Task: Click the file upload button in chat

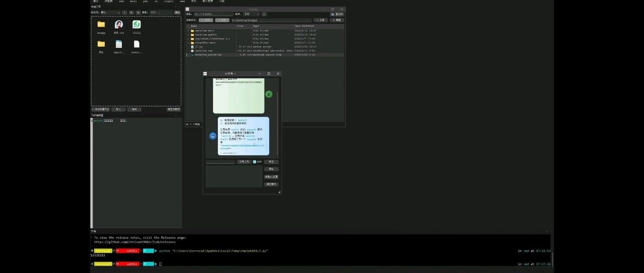Action: (x=244, y=162)
